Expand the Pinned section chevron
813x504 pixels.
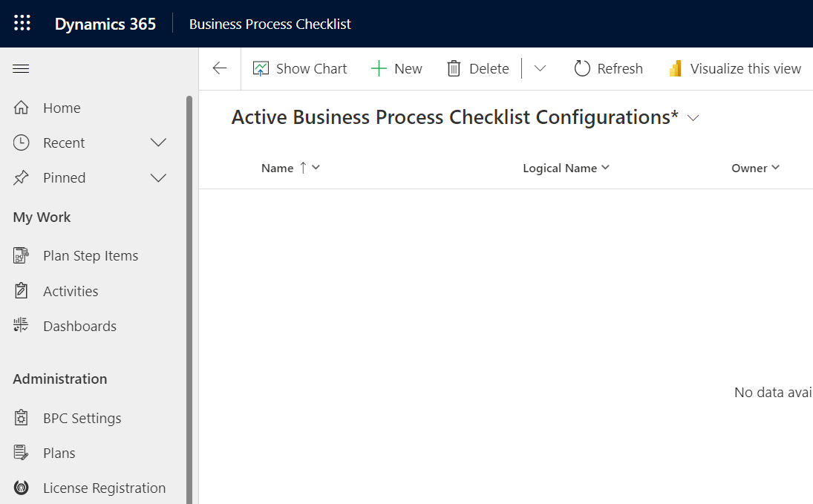158,178
